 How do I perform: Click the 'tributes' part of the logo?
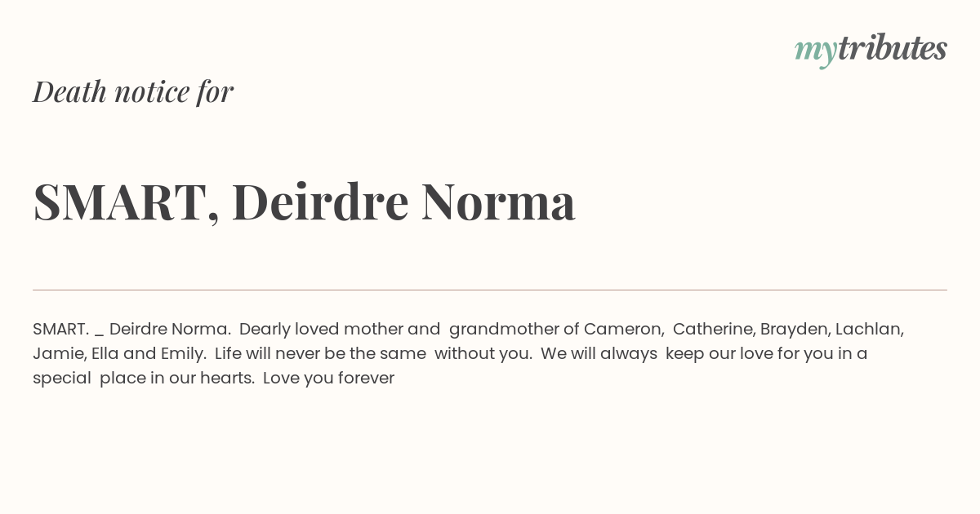893,48
